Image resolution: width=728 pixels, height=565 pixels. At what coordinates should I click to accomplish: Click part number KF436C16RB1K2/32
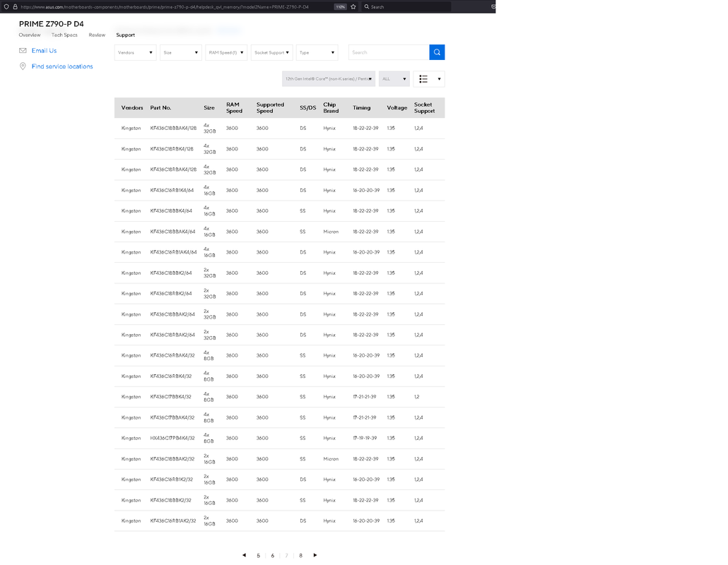coord(171,479)
